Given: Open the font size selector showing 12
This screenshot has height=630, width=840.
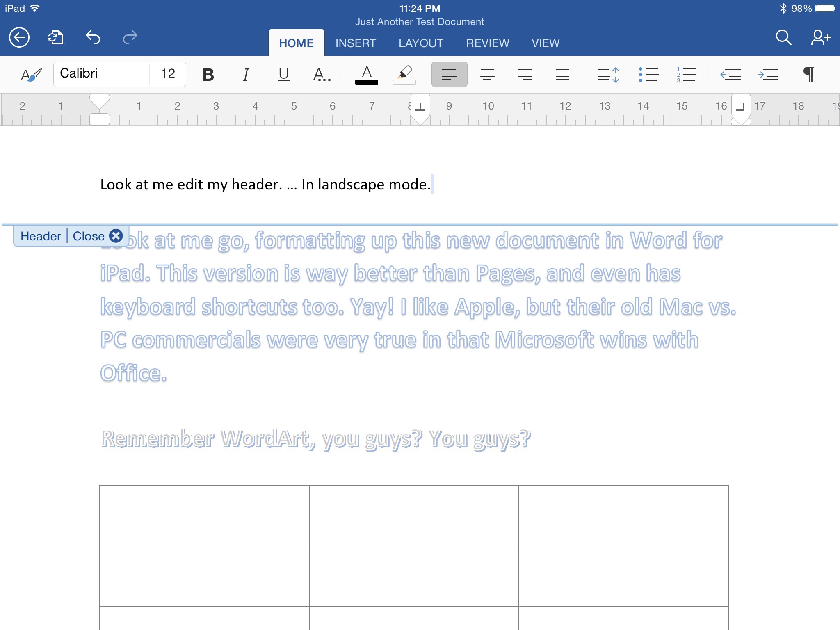Looking at the screenshot, I should tap(168, 74).
